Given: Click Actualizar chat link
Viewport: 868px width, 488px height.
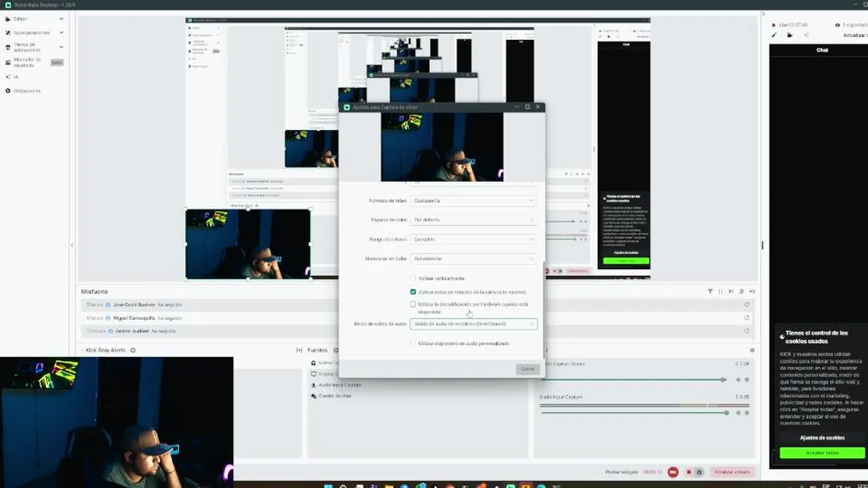Looking at the screenshot, I should 855,35.
